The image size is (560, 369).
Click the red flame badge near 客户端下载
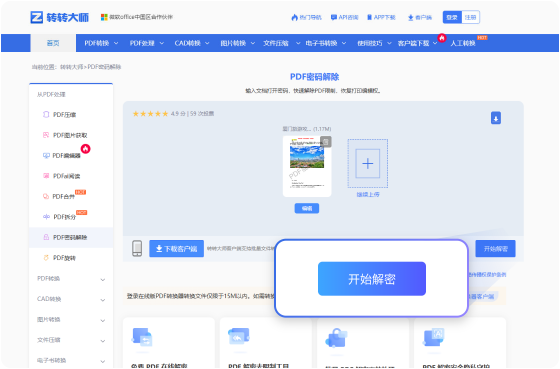pyautogui.click(x=442, y=38)
